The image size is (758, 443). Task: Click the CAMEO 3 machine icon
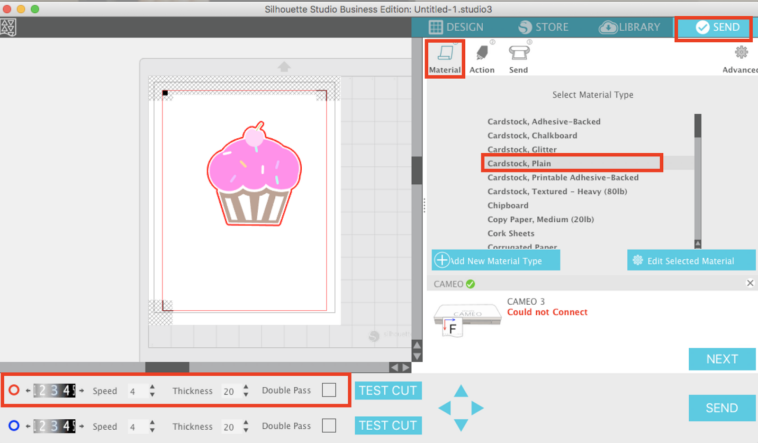click(468, 317)
